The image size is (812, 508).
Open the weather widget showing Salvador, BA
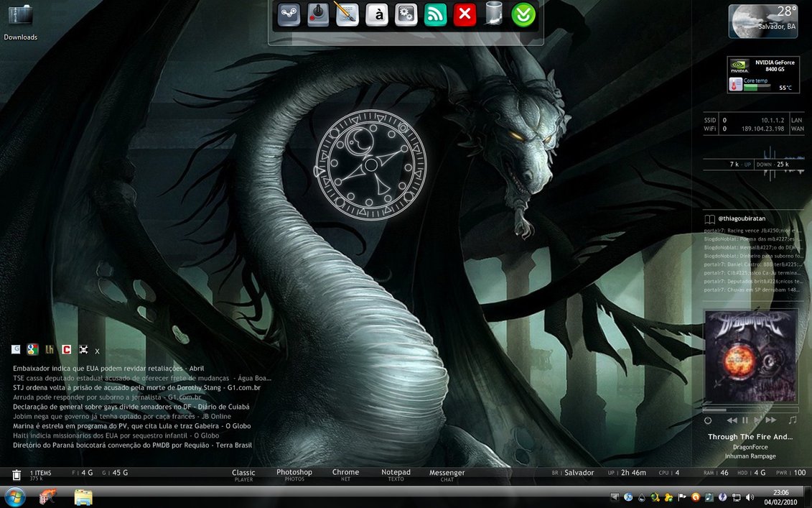pos(762,22)
